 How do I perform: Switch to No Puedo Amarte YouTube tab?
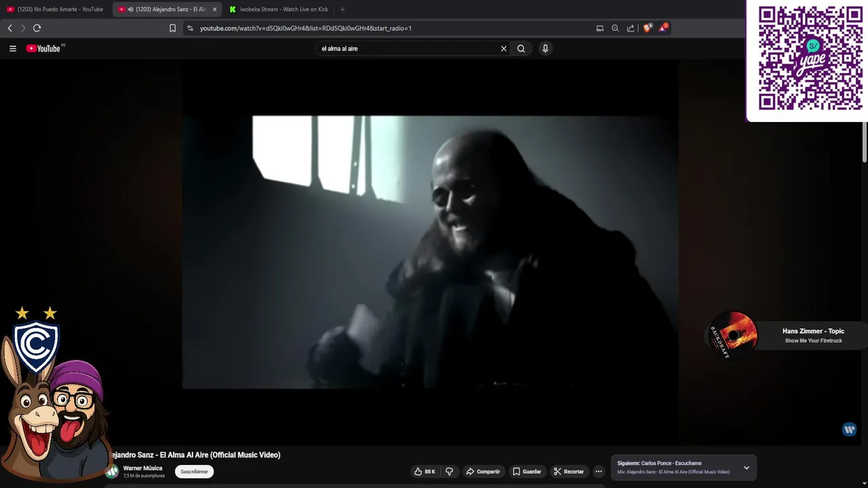pos(56,9)
